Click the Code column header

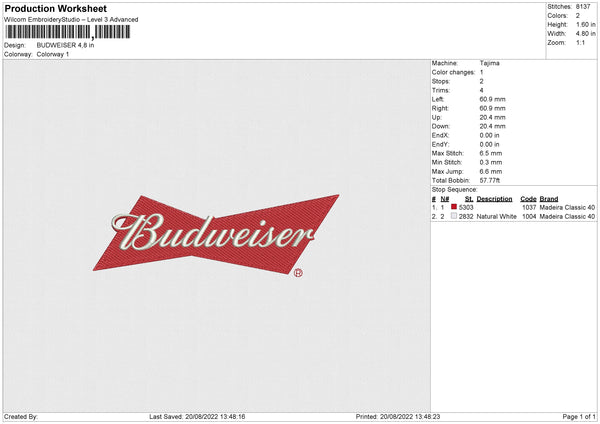pos(528,199)
